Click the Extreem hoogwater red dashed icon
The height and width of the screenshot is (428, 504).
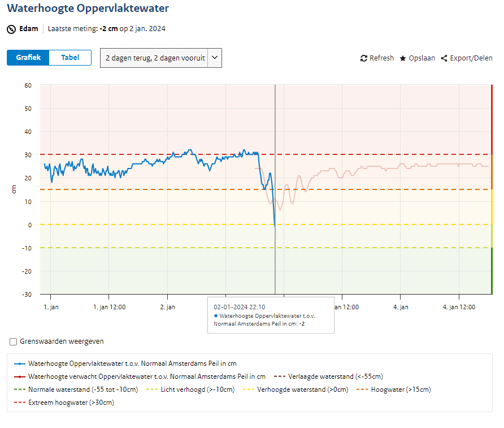click(x=20, y=403)
